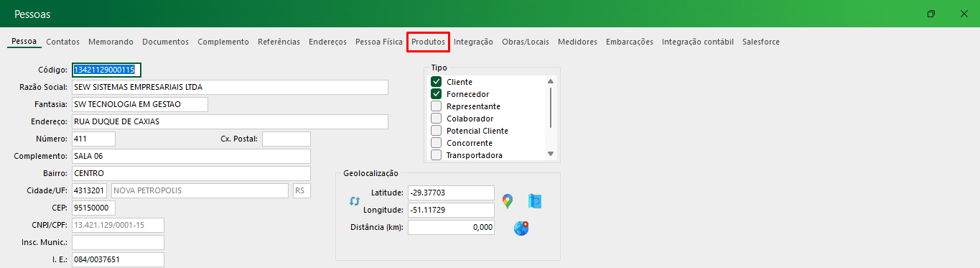
Task: Click the Tipo list scroll down arrow
Action: 551,154
